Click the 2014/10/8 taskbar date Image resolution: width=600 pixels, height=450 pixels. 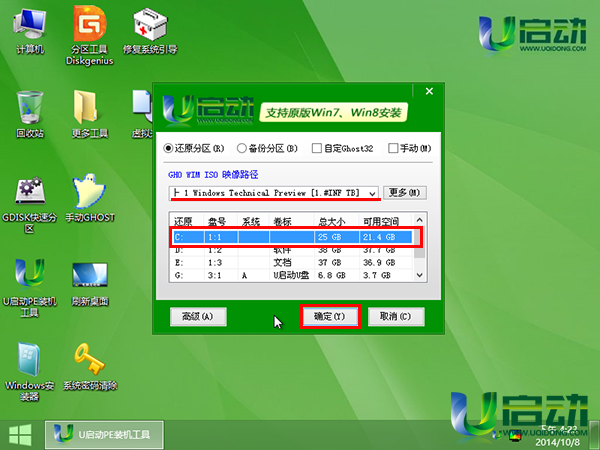pos(557,442)
